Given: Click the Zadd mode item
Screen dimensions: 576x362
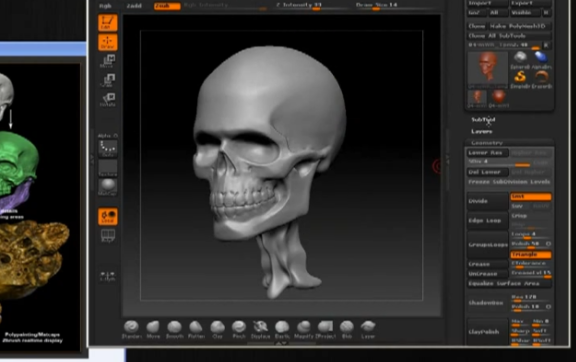Looking at the screenshot, I should coord(134,6).
